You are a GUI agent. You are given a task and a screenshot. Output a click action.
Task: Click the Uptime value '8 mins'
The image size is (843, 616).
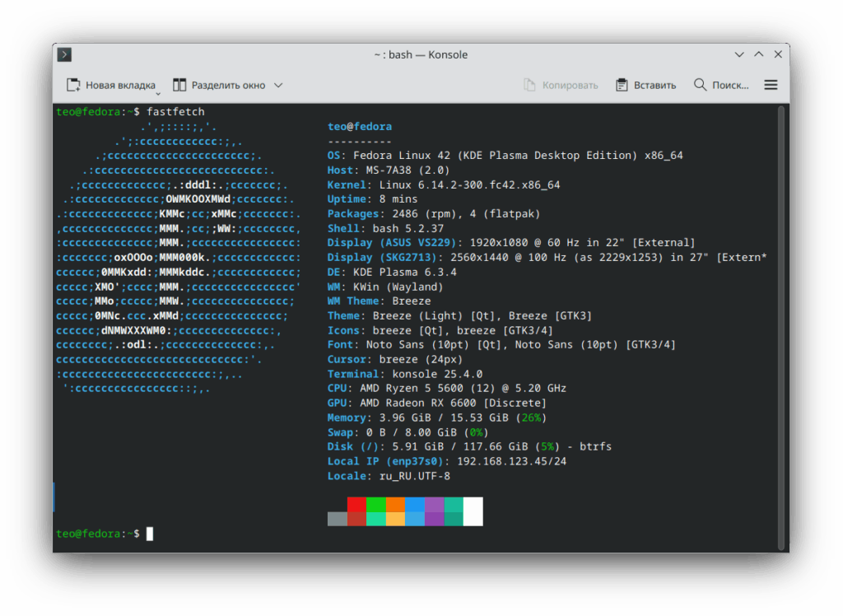coord(398,199)
